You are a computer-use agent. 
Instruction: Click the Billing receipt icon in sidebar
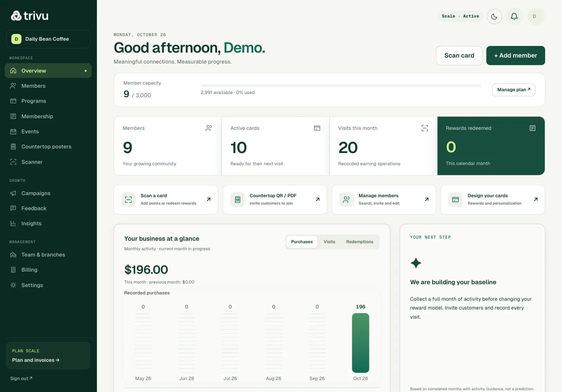click(x=13, y=270)
